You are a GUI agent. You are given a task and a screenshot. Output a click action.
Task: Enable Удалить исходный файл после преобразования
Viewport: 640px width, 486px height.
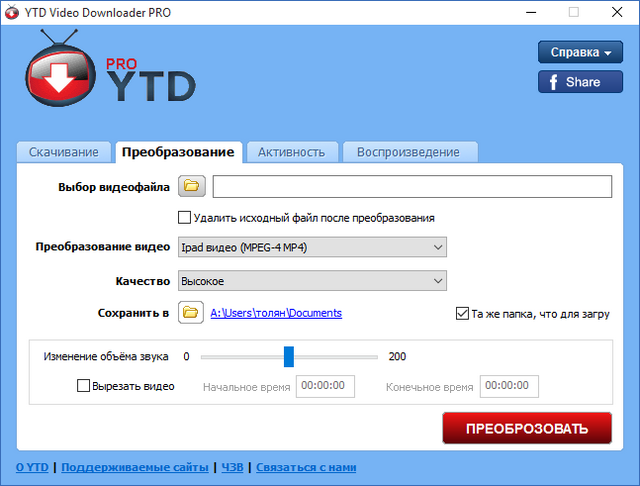[184, 217]
